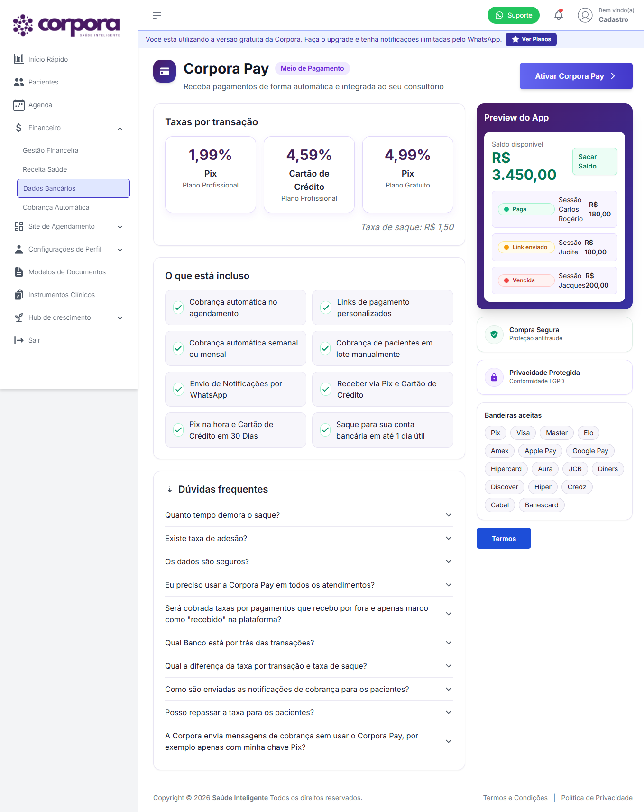Click the Configurações de Perfil person icon
The height and width of the screenshot is (812, 644).
click(19, 249)
